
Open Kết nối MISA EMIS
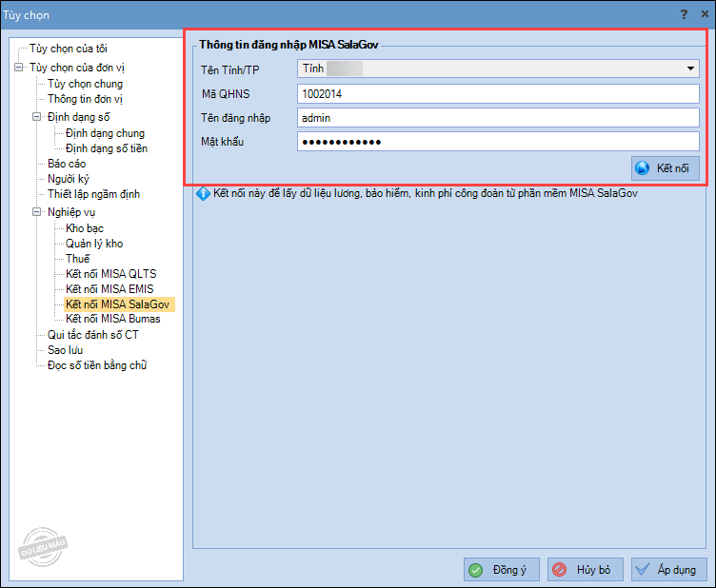coord(109,288)
